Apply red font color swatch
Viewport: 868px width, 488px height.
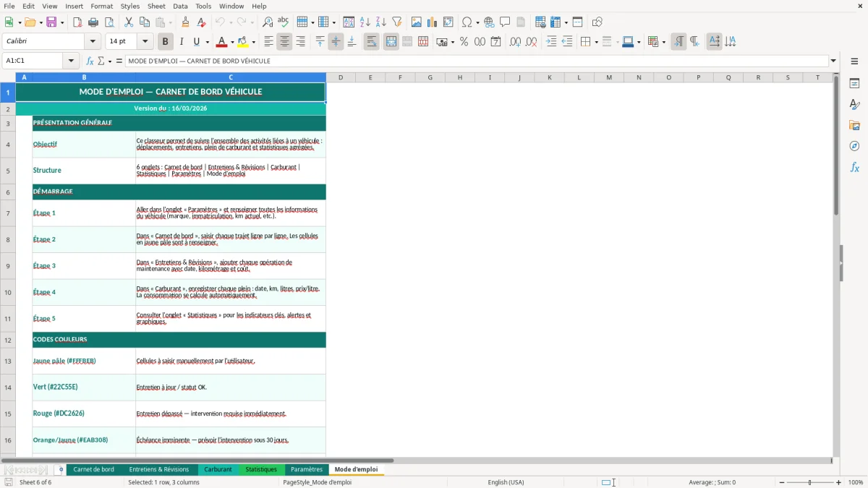222,42
